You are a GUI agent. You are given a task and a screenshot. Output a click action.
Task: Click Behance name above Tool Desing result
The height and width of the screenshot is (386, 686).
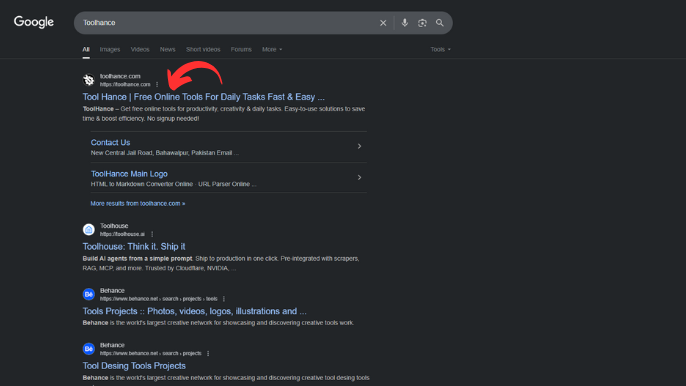112,345
